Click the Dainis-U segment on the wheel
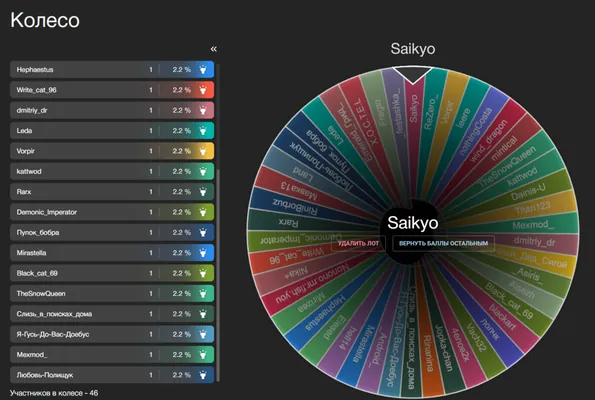The width and height of the screenshot is (595, 400). (x=528, y=191)
